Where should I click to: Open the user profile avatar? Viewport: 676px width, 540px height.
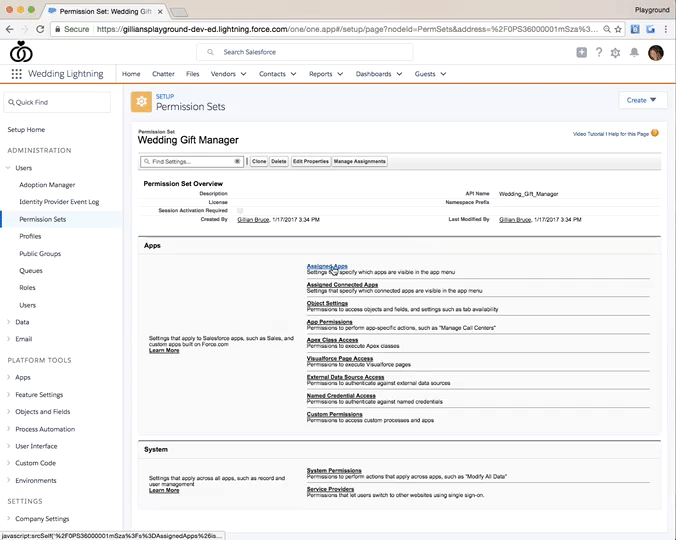tap(656, 53)
